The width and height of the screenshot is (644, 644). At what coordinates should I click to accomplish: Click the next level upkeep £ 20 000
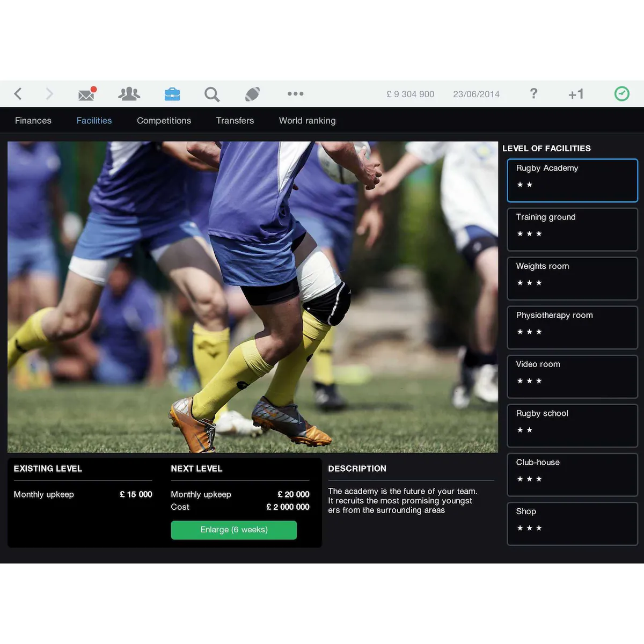[x=294, y=494]
